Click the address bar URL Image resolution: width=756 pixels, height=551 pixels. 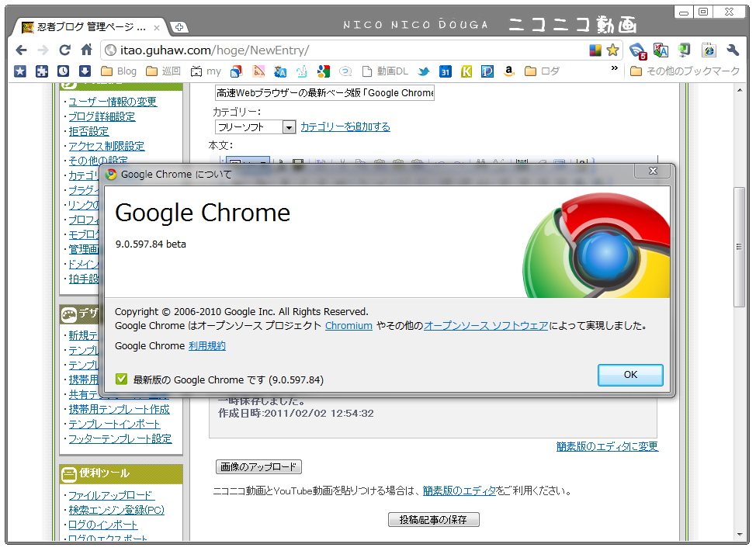tap(214, 50)
